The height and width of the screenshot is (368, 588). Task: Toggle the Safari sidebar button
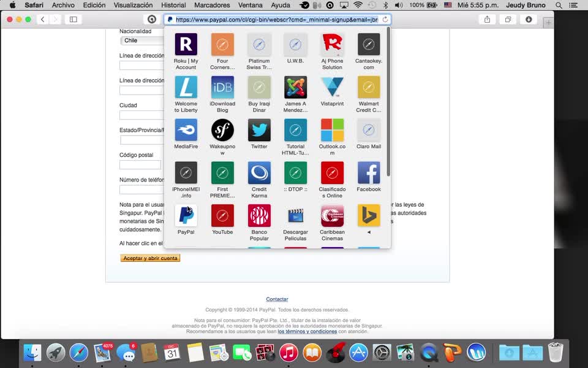click(x=73, y=20)
